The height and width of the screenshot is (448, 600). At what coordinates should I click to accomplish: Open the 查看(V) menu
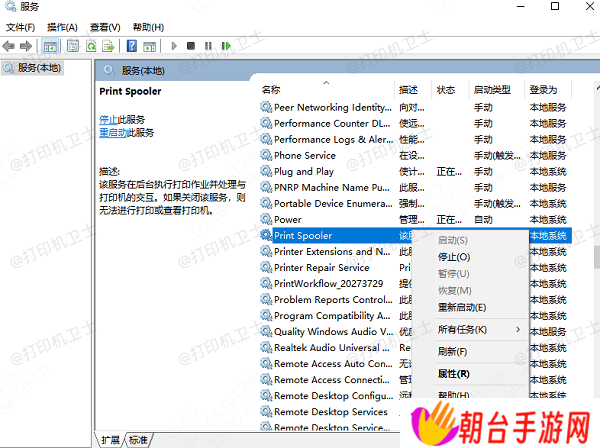tap(105, 27)
